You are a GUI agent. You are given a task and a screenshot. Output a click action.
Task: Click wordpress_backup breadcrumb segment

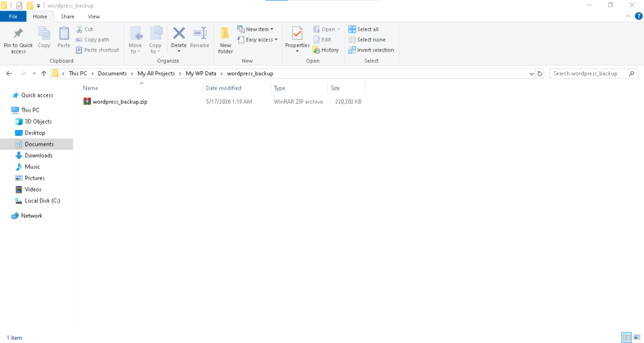250,73
